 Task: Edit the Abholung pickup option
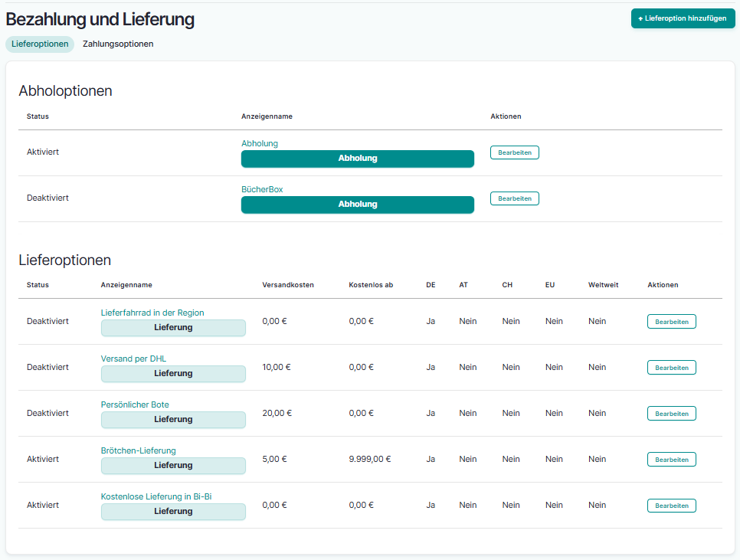514,152
